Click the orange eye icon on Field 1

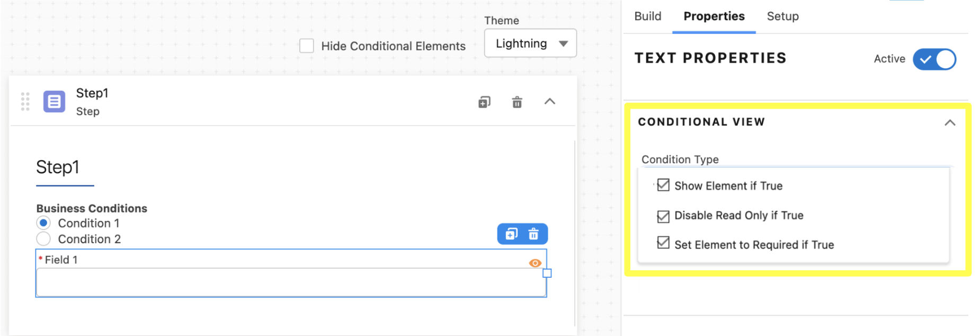[535, 263]
